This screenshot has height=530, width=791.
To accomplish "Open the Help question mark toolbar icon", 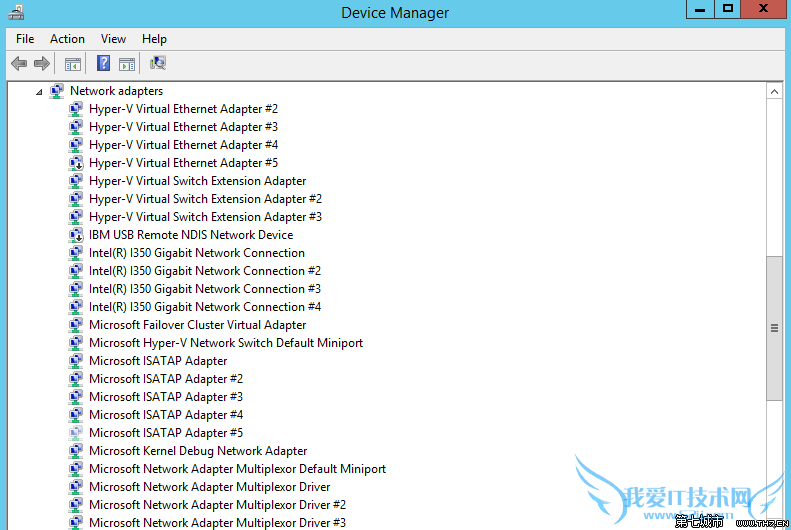I will 103,63.
